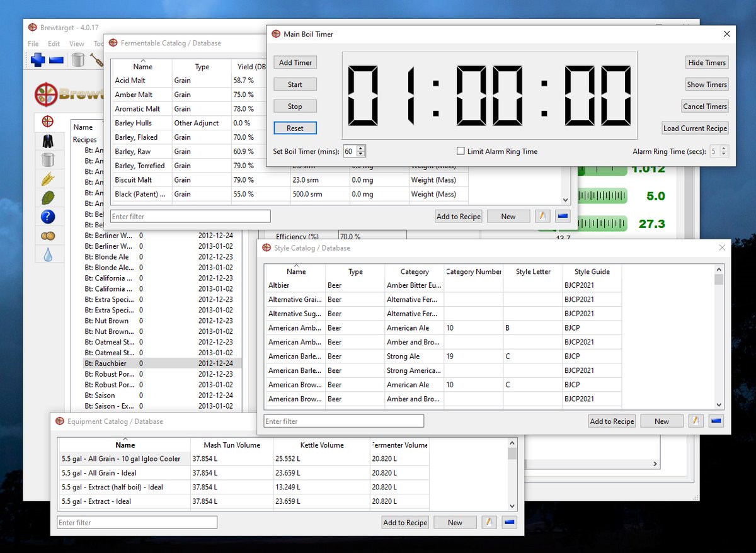Screen dimensions: 756x553
Task: Select the Misc question-mark sidebar icon
Action: pos(48,217)
